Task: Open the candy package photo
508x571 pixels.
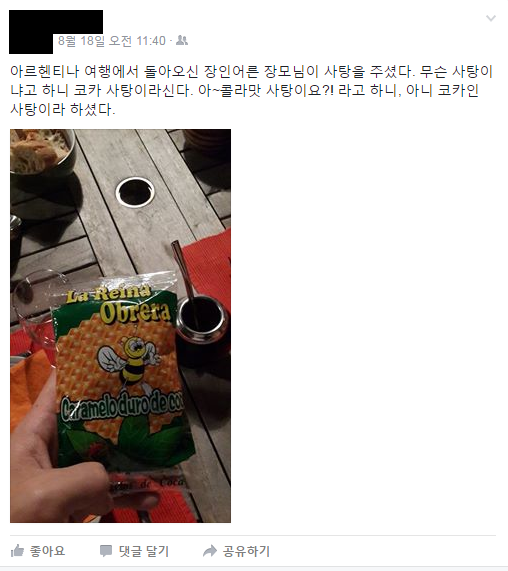Action: [x=121, y=326]
